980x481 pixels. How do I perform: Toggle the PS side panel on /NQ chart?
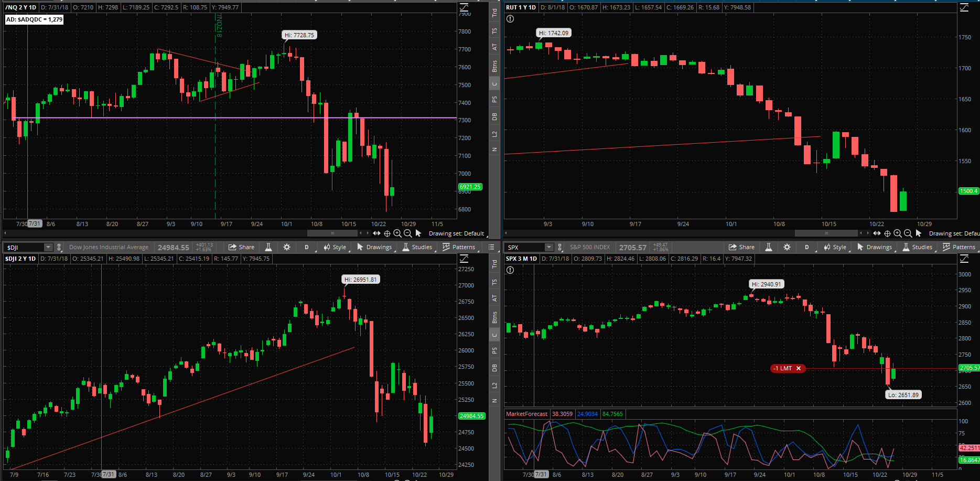click(x=494, y=99)
